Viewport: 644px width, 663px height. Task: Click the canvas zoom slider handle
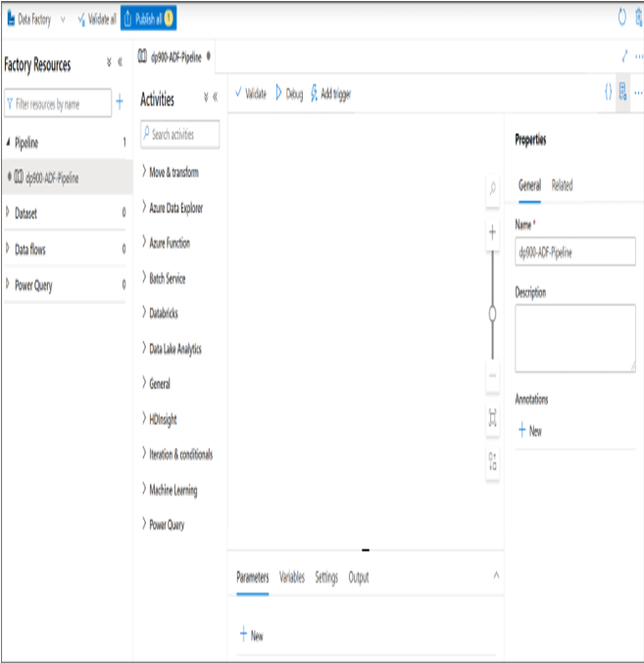492,314
